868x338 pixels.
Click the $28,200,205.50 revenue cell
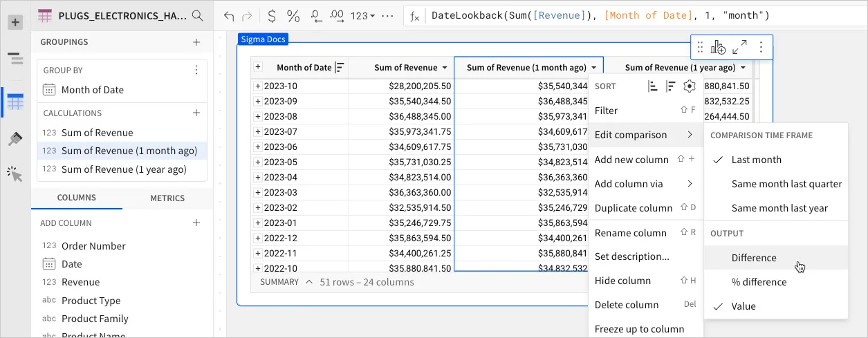[x=401, y=86]
